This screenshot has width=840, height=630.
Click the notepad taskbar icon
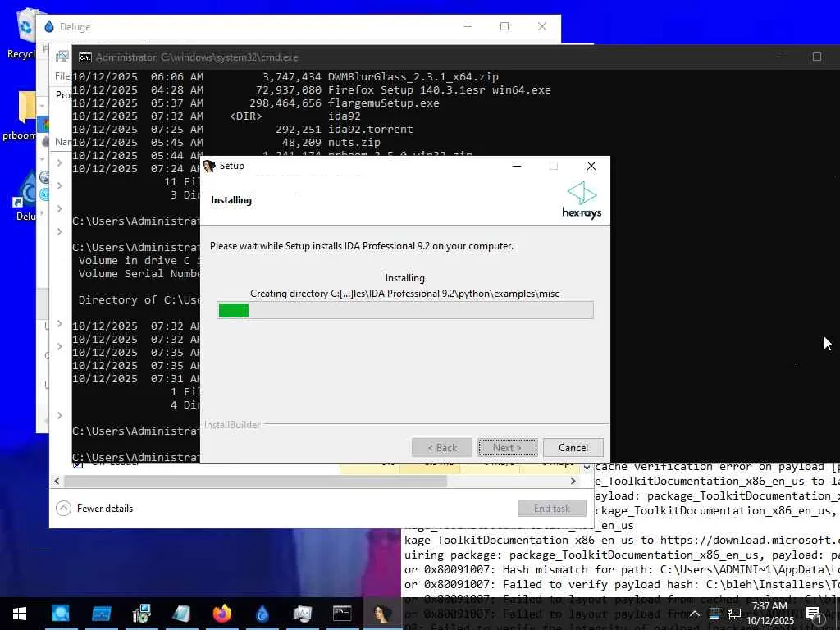181,614
